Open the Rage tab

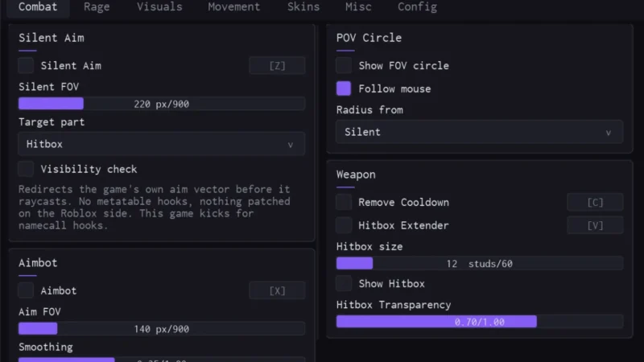coord(97,7)
